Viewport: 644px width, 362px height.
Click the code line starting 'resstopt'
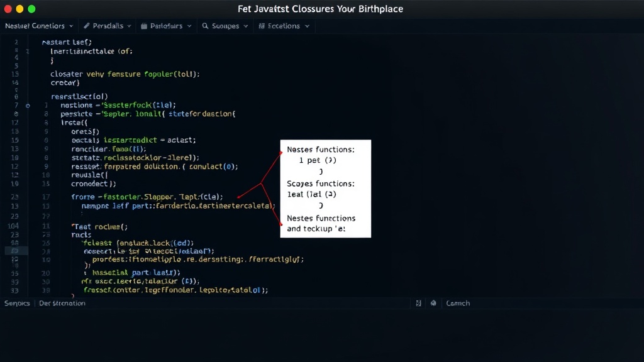155,166
